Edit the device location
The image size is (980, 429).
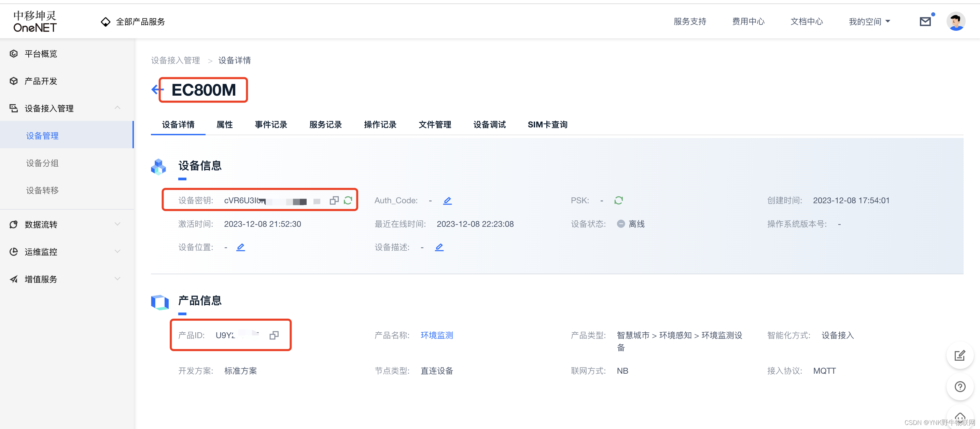[240, 247]
